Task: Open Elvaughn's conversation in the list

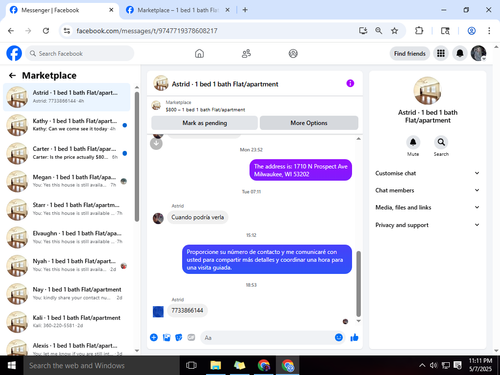Action: click(67, 237)
